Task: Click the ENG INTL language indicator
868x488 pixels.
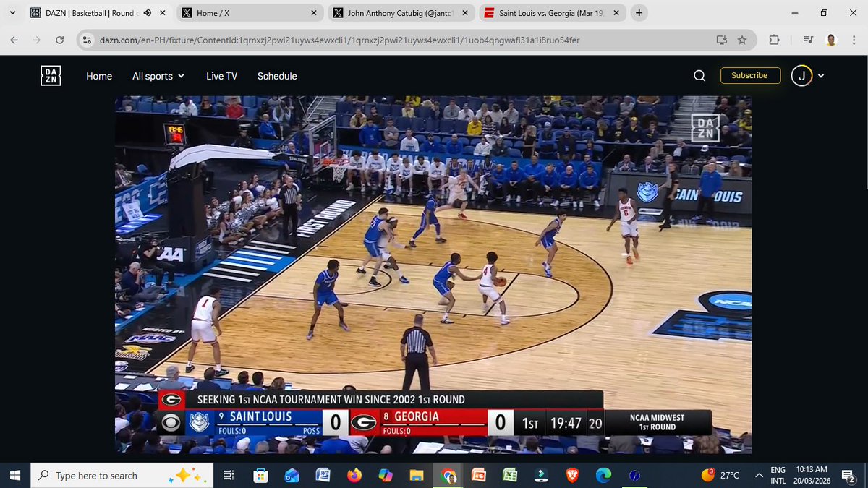Action: 778,476
